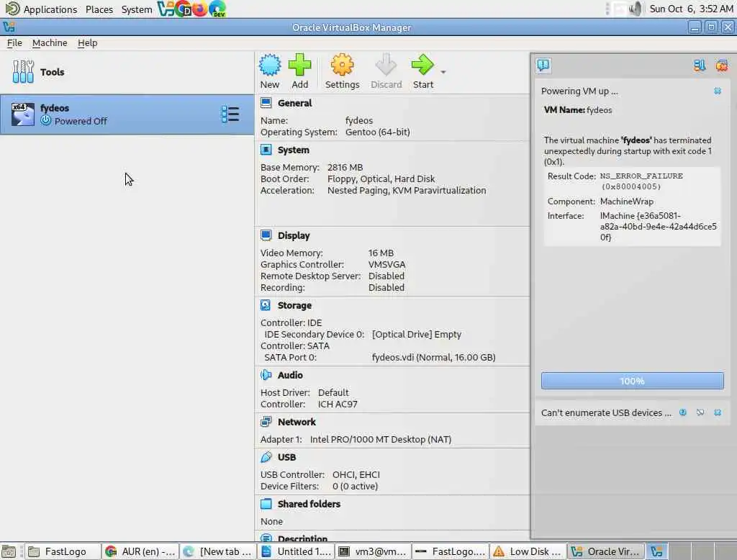The image size is (737, 560).
Task: Open the Start button dropdown arrow
Action: coord(443,72)
